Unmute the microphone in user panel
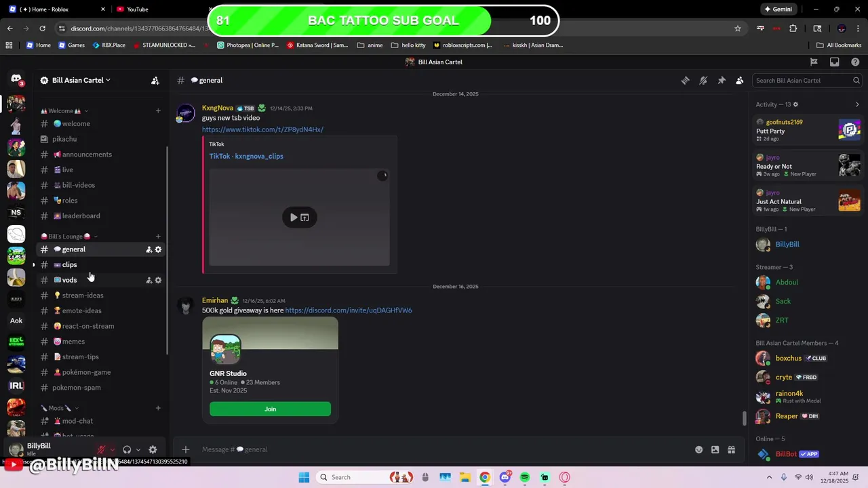 click(x=101, y=449)
